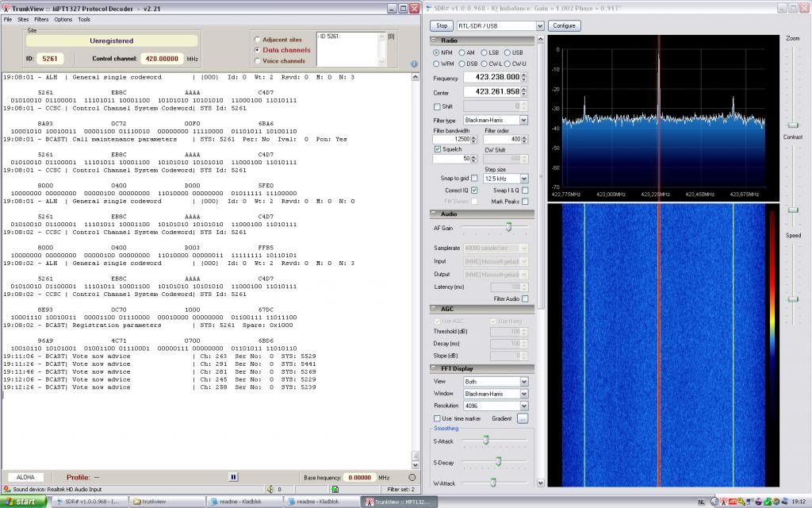Click the TrunkView antenna title bar icon
Viewport: 812px width, 508px height.
(x=6, y=8)
